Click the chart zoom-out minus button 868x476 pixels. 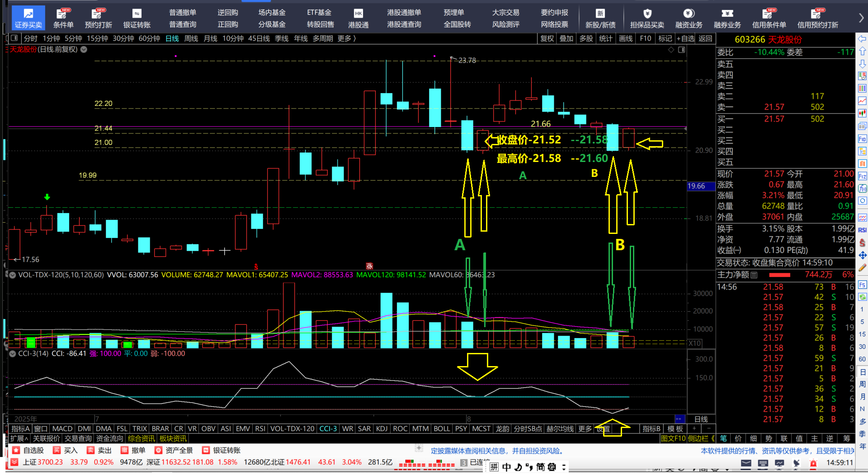pos(708,428)
